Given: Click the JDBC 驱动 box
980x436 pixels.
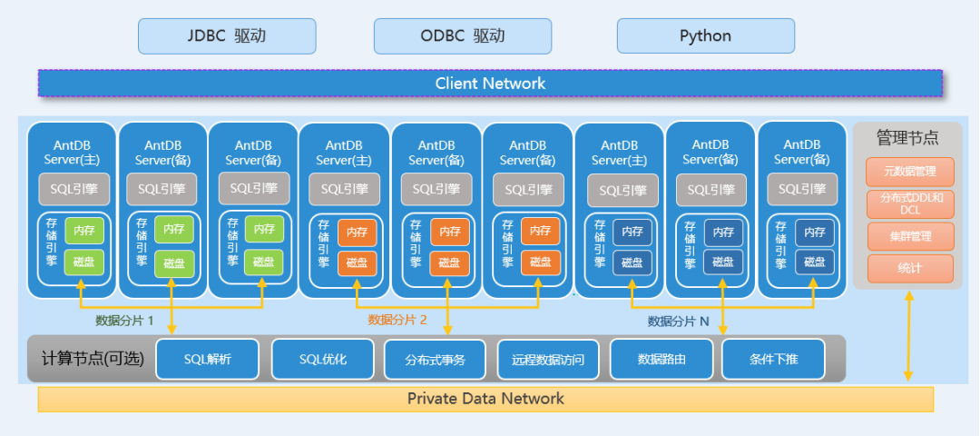Looking at the screenshot, I should 227,35.
